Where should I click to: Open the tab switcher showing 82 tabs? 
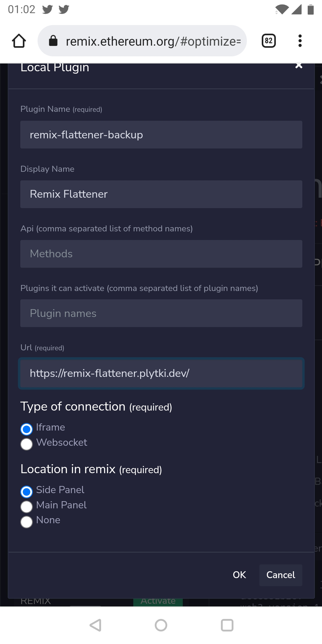(x=268, y=41)
